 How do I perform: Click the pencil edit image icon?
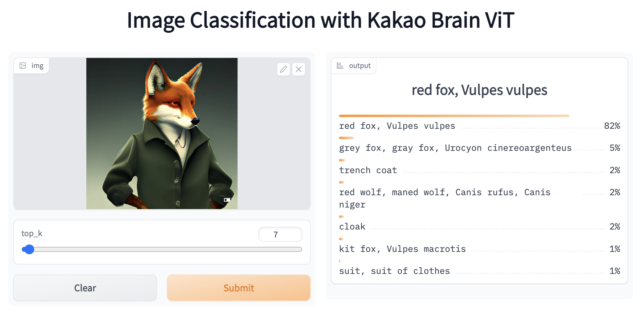pyautogui.click(x=283, y=69)
